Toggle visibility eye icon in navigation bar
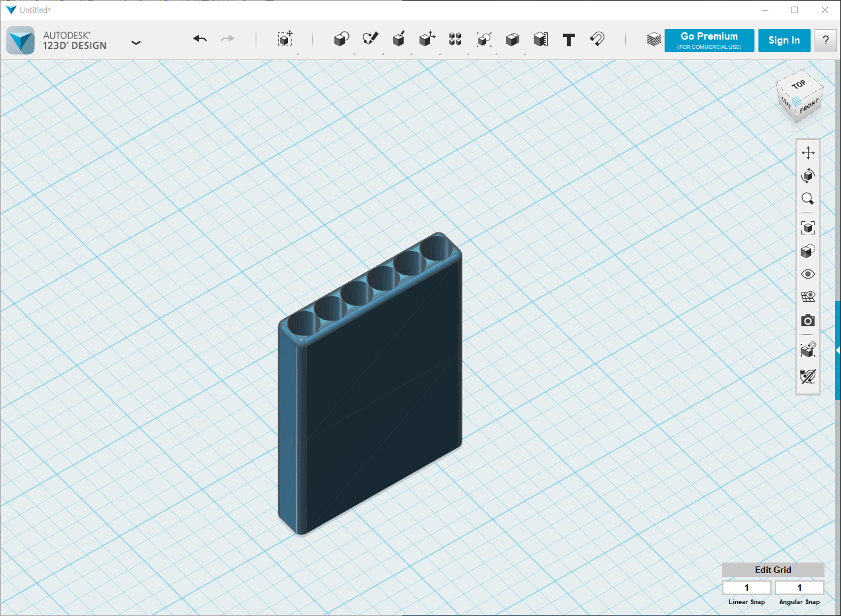 point(808,274)
